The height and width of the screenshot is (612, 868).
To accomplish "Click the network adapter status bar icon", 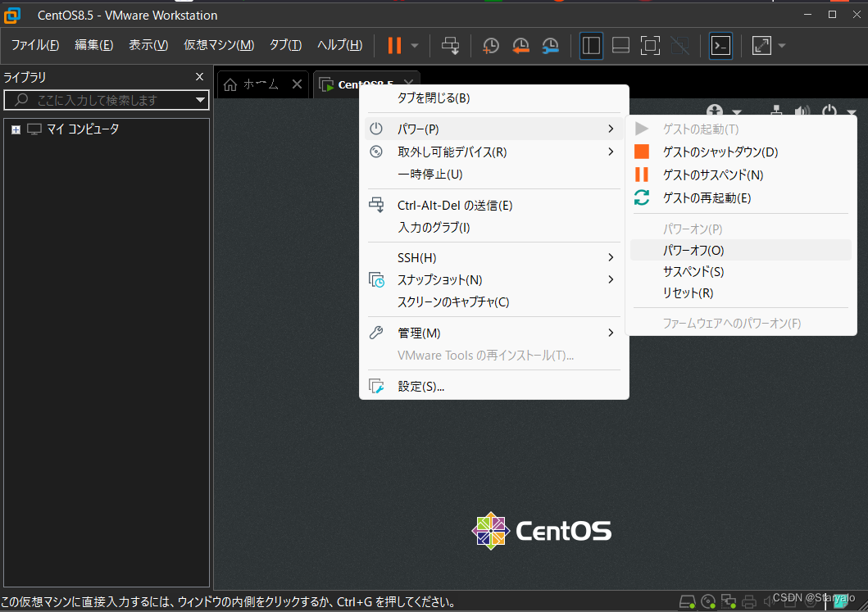I will [x=729, y=602].
